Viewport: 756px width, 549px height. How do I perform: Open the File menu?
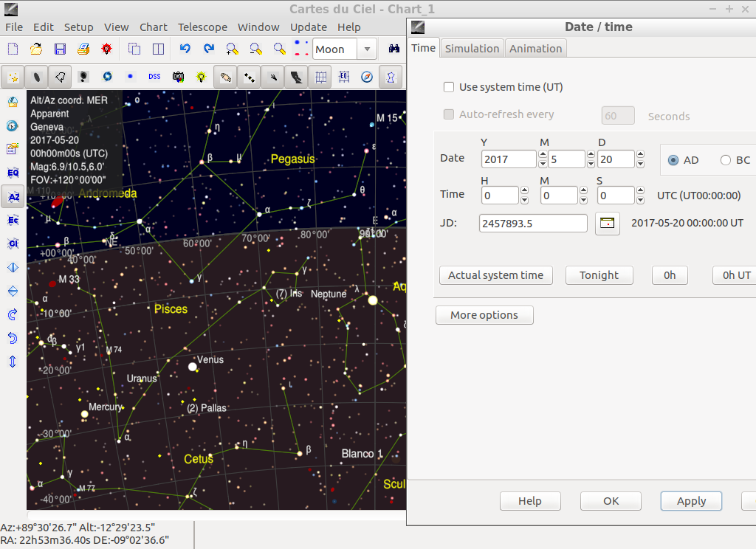[x=14, y=27]
